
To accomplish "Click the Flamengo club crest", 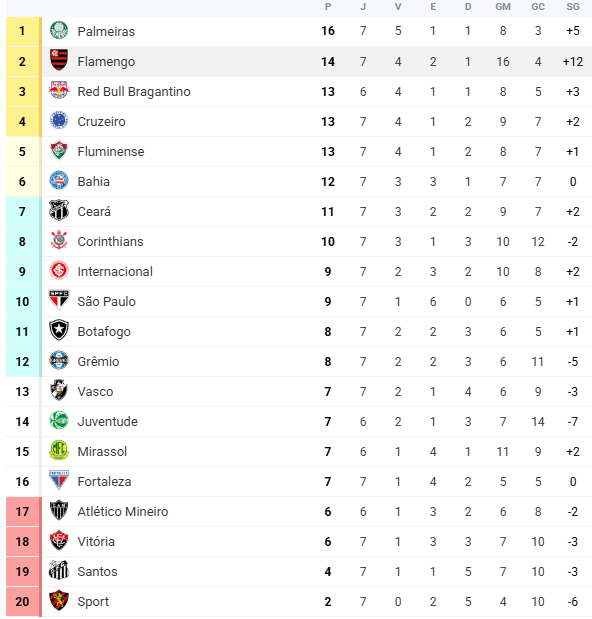I will 59,60.
